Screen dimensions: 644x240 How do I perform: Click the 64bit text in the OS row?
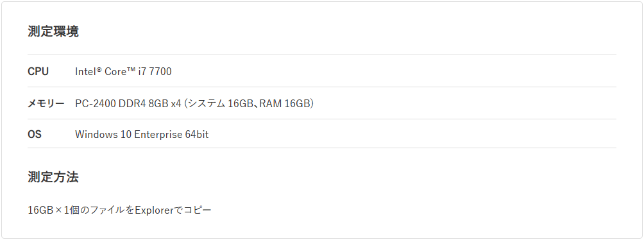(197, 134)
